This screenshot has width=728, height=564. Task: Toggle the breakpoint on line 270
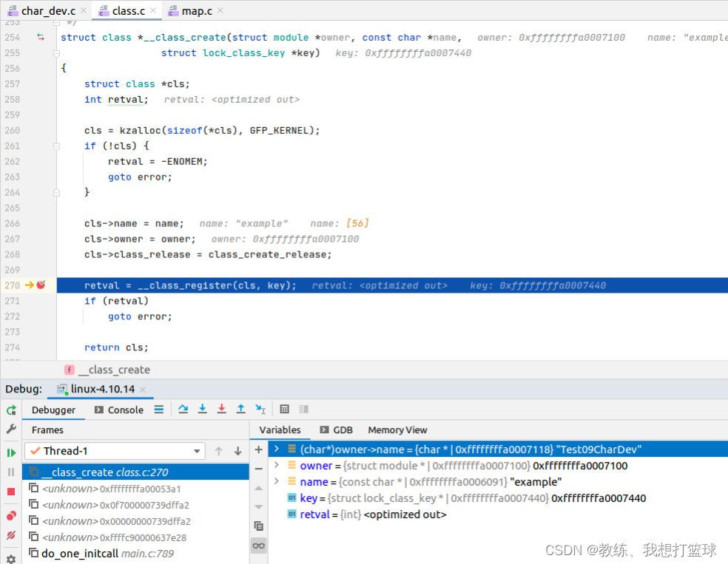pyautogui.click(x=41, y=285)
